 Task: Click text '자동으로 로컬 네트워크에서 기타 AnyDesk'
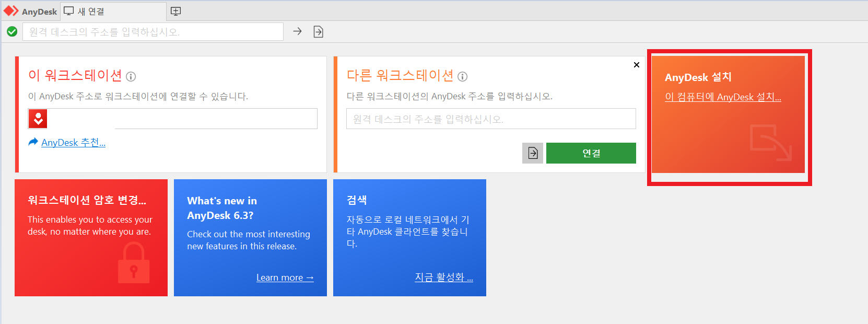tap(408, 232)
